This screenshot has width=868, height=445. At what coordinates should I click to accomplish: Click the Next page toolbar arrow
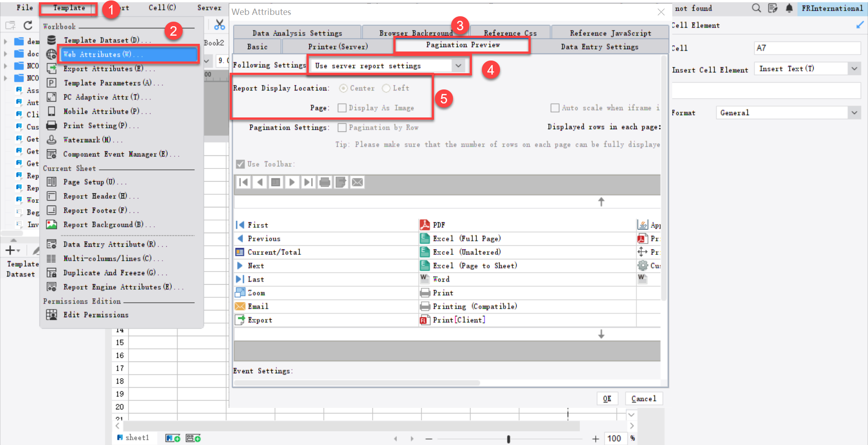click(x=292, y=182)
